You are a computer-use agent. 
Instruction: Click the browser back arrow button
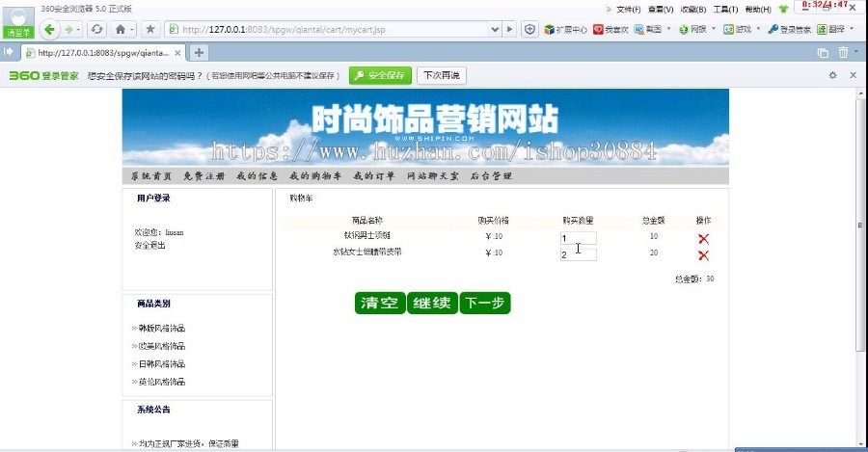click(x=49, y=29)
